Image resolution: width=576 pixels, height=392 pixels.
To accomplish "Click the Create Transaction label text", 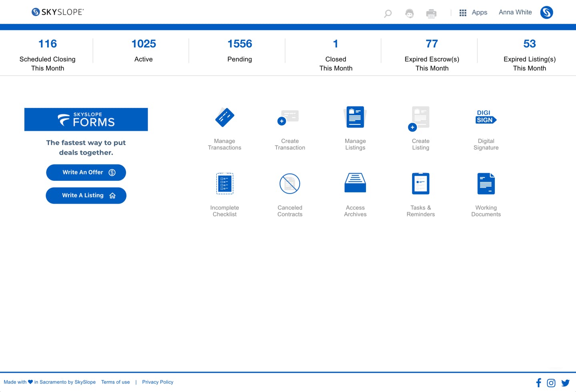I will 290,144.
